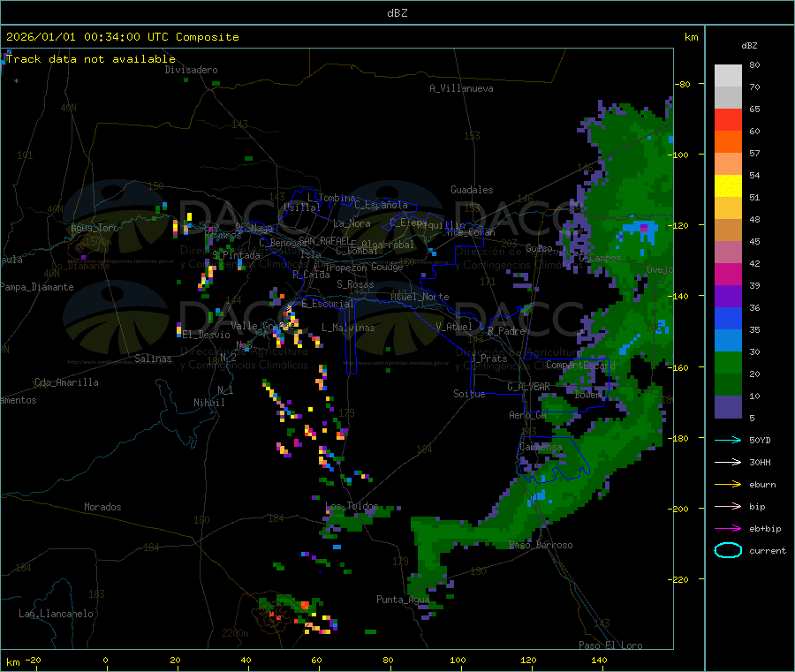Click the 'Punta_Agua' map label
795x672 pixels.
(x=403, y=600)
